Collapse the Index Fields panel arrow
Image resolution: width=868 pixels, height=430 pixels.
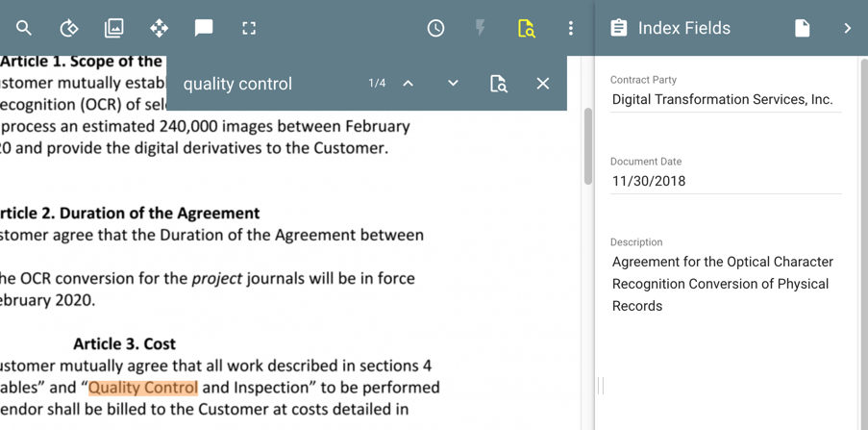coord(847,28)
